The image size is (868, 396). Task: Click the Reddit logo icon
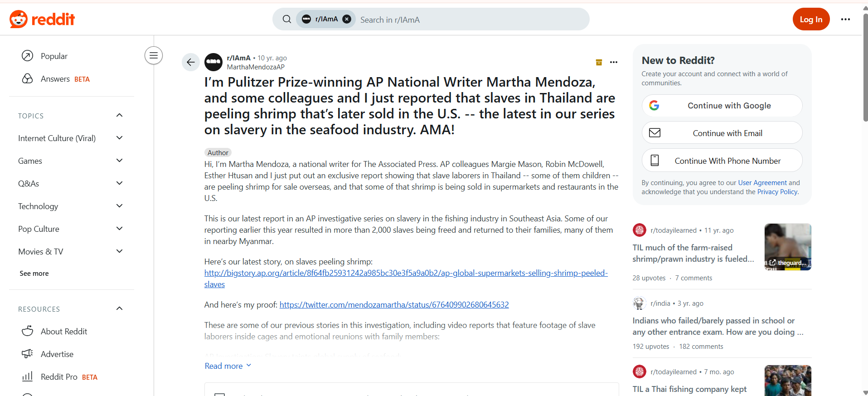19,19
